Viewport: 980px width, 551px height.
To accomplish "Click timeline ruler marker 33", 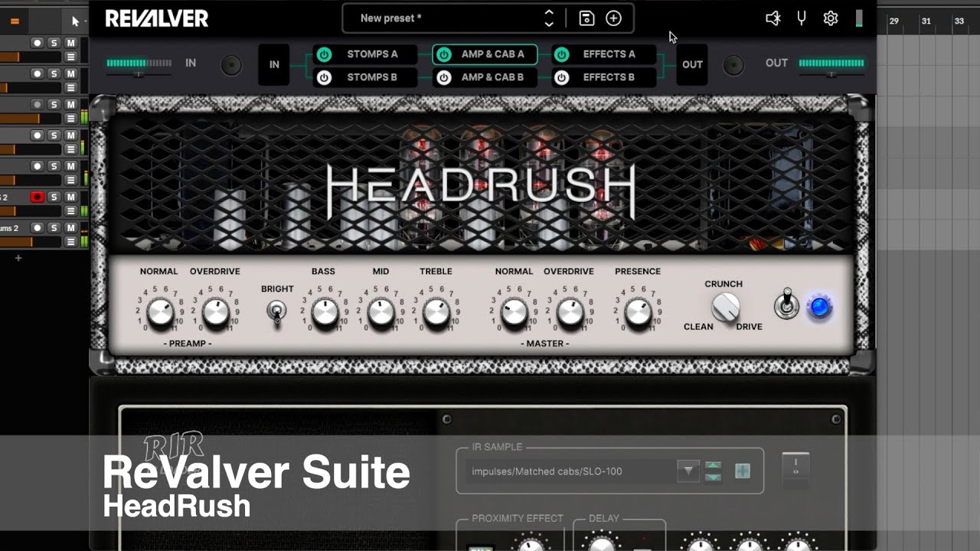I will 959,21.
